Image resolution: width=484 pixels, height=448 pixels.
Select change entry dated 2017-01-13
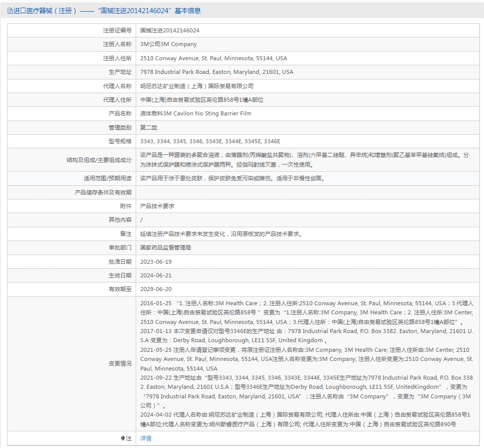307,336
